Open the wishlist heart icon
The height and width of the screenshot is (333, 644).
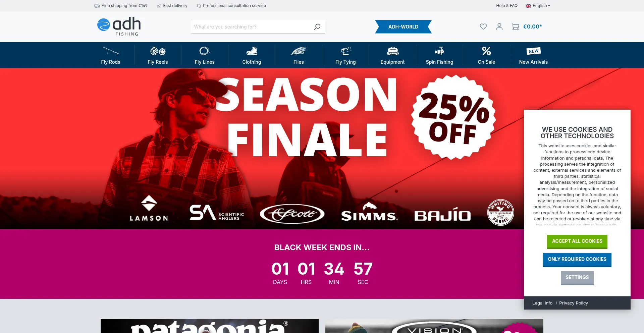point(483,26)
